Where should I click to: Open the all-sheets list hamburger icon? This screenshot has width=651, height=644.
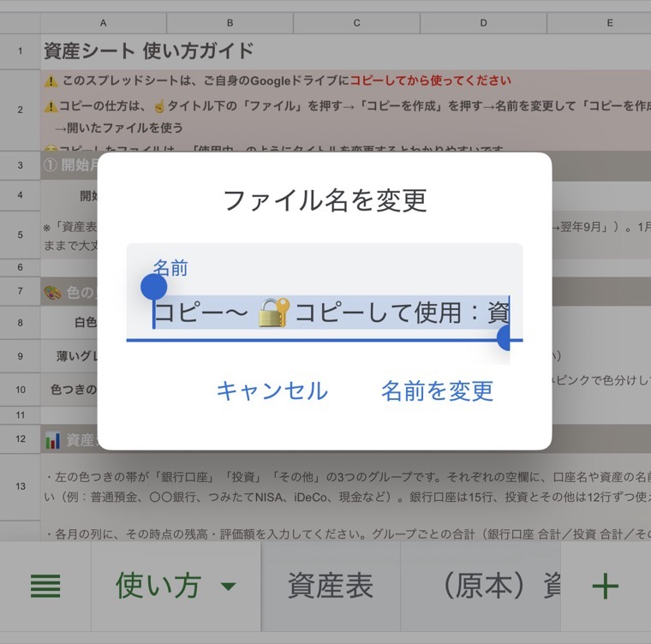click(x=45, y=586)
